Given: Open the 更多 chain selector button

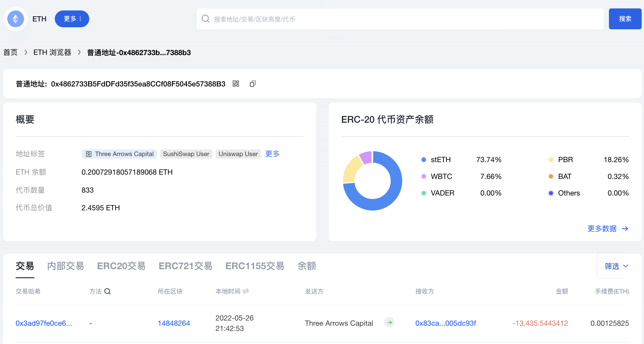Looking at the screenshot, I should (72, 19).
